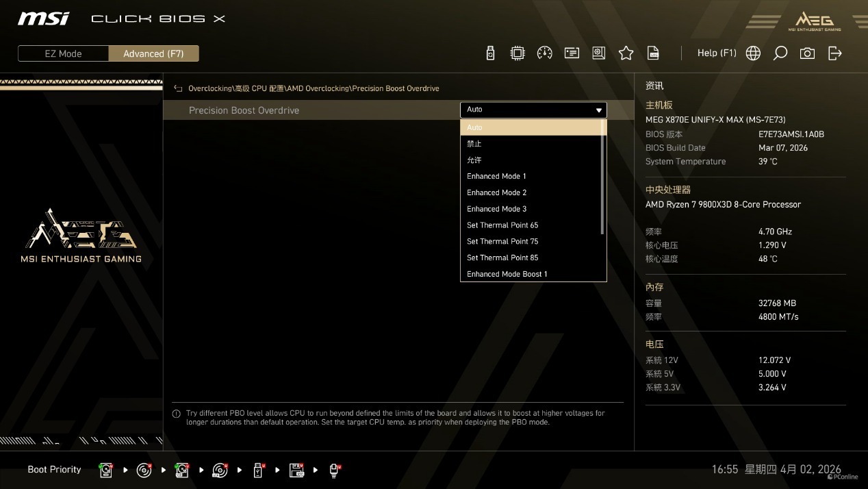Click the 3.264 V system voltage value
The width and height of the screenshot is (868, 489).
click(x=772, y=388)
